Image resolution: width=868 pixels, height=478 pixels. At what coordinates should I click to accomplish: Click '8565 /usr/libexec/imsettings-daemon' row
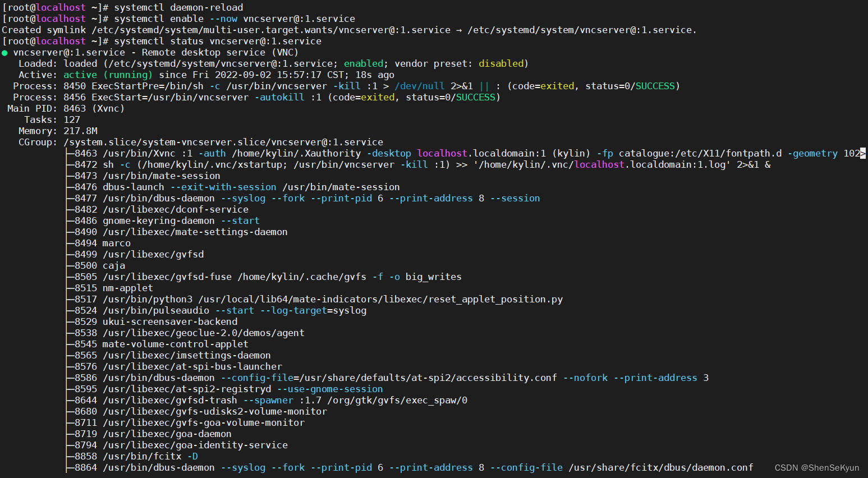[x=168, y=355]
